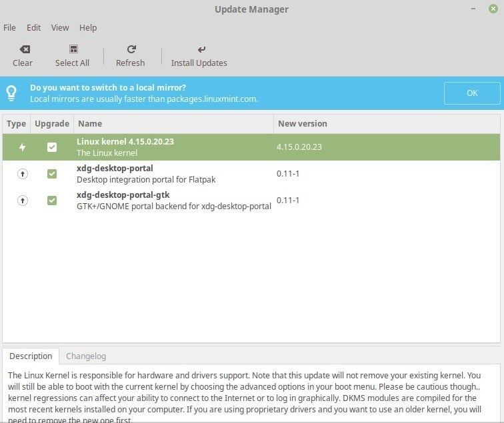Click the Clear toolbar icon
This screenshot has height=423, width=504.
[25, 49]
